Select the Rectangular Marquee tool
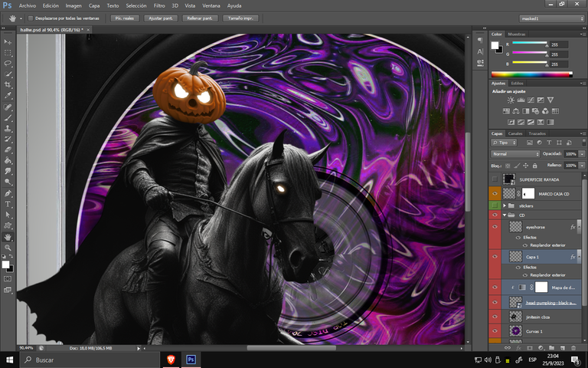This screenshot has height=368, width=588. pyautogui.click(x=8, y=53)
